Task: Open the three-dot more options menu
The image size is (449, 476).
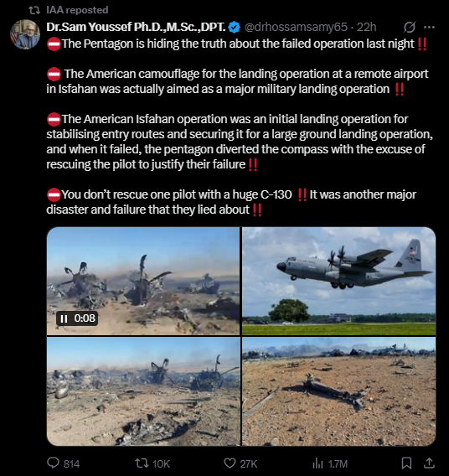Action: coord(429,28)
